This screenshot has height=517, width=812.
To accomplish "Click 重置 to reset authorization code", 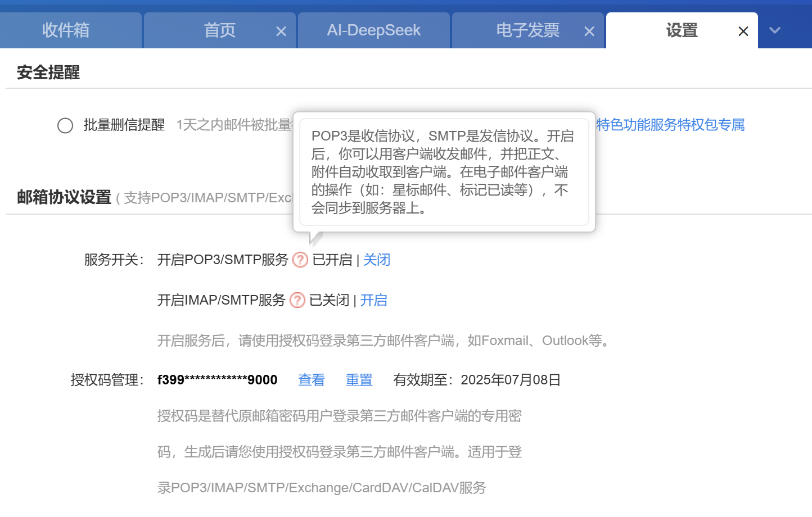I will (x=359, y=380).
